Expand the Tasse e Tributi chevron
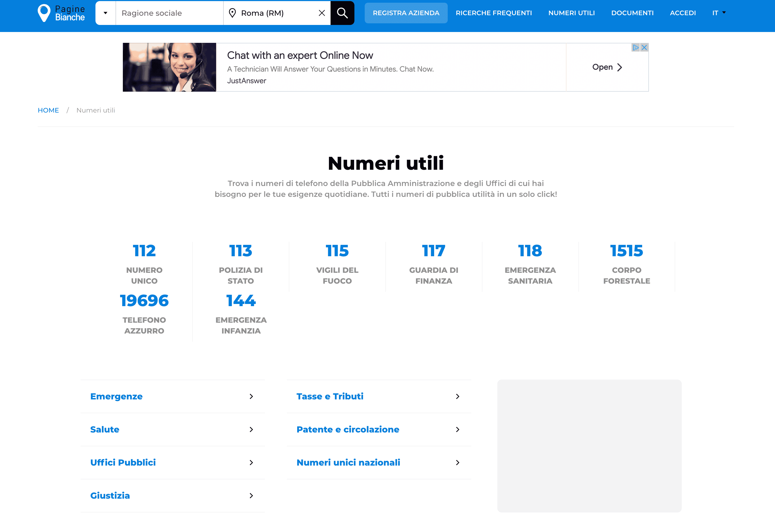The image size is (775, 532). tap(457, 396)
